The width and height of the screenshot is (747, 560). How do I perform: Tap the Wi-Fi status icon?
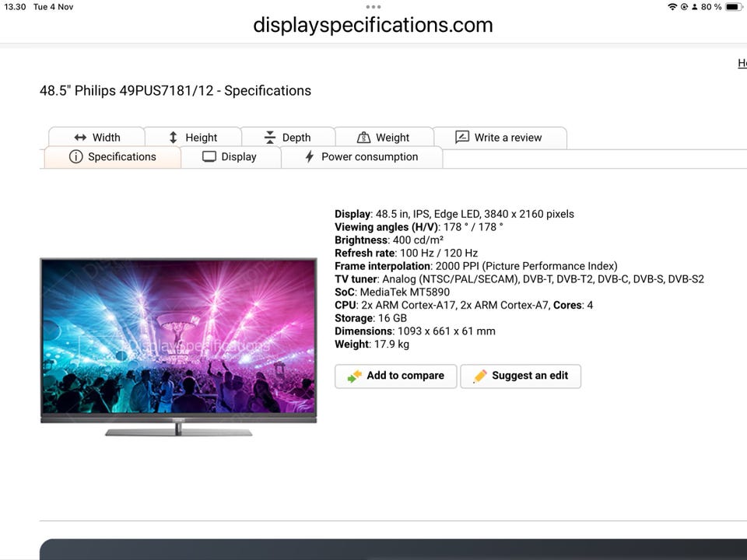point(672,7)
